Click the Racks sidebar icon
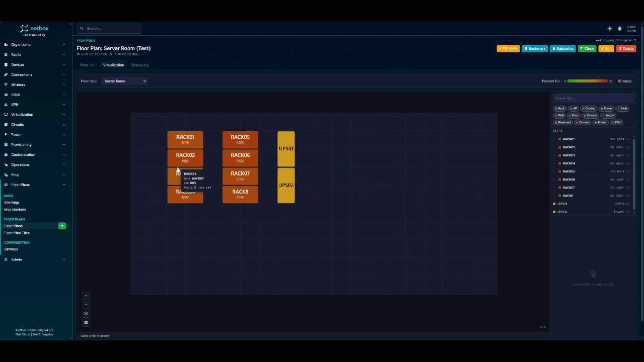This screenshot has height=362, width=644. point(6,55)
